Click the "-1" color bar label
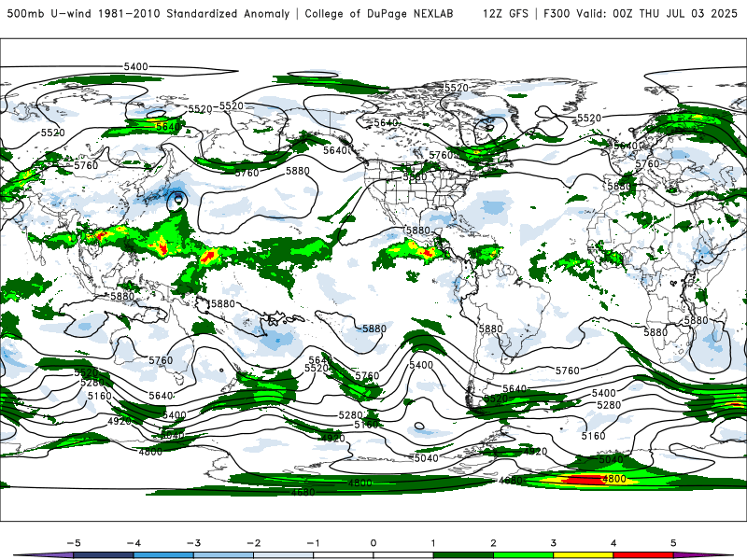The height and width of the screenshot is (560, 747). [313, 543]
